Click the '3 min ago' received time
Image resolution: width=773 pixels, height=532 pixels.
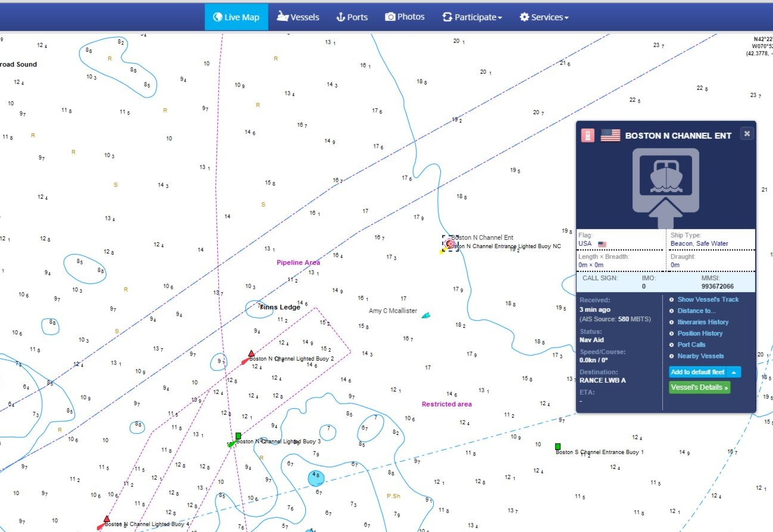[x=594, y=309]
